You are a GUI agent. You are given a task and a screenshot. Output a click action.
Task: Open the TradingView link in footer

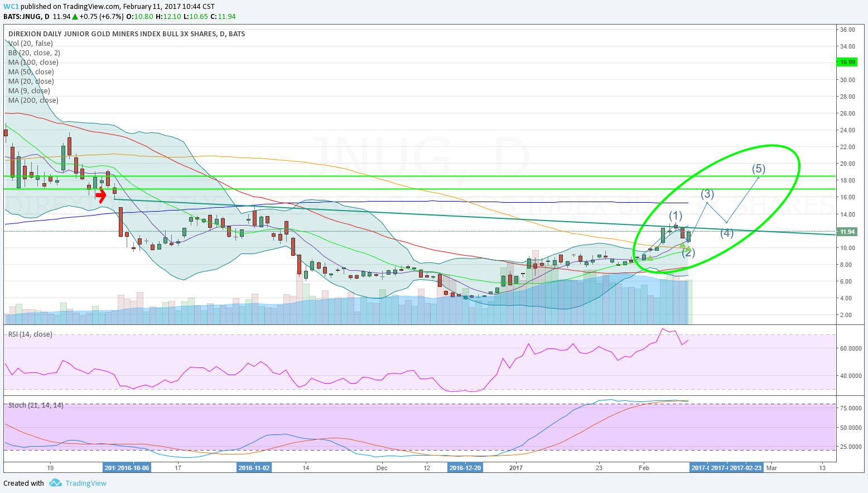pos(86,484)
